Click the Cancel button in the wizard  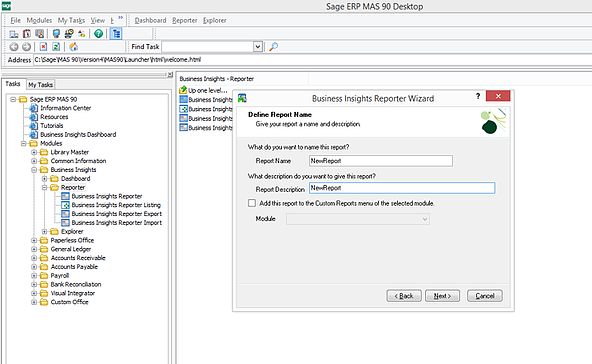click(x=485, y=296)
